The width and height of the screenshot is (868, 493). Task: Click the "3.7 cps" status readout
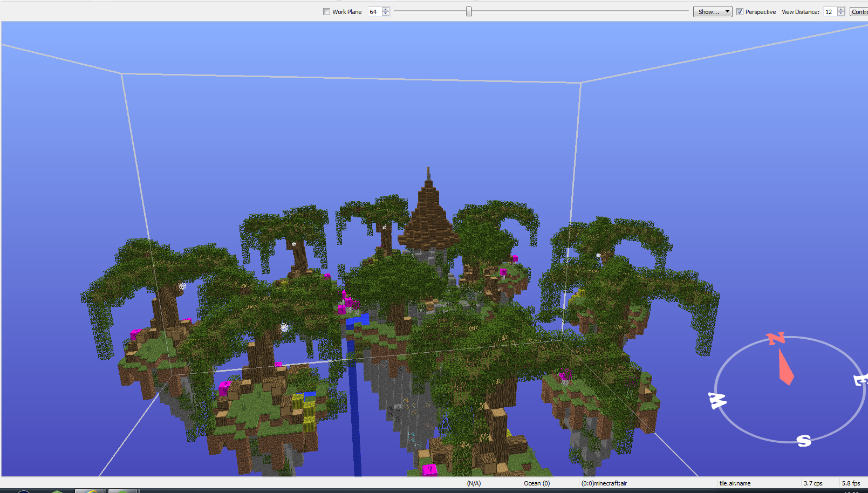[813, 483]
